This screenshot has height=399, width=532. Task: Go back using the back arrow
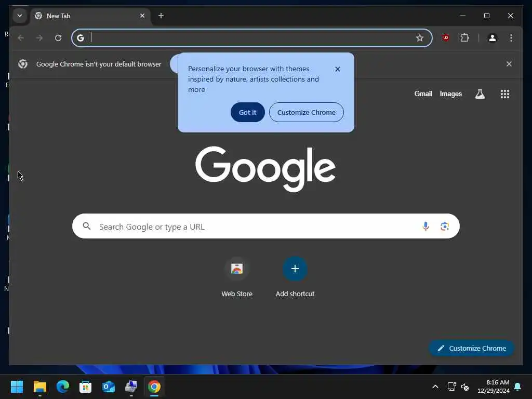coord(21,38)
